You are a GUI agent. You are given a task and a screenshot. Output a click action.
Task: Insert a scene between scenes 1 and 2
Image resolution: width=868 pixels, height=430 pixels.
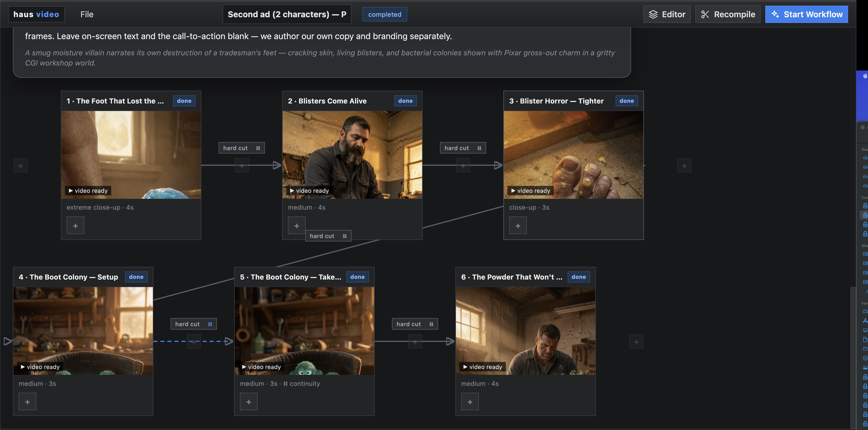click(x=242, y=166)
